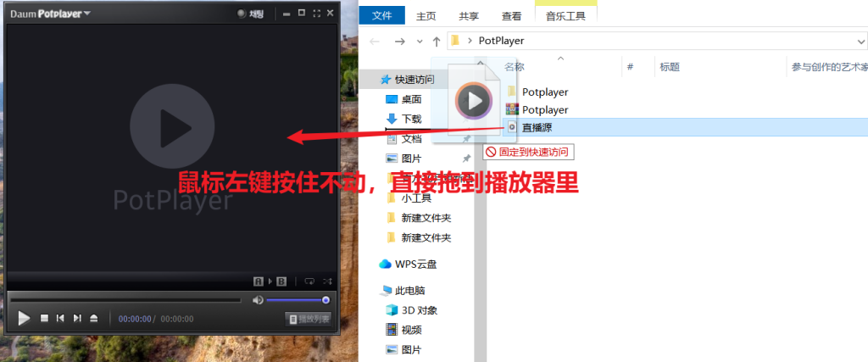This screenshot has height=362, width=868.
Task: Open the recent locations dropdown arrow
Action: click(419, 42)
